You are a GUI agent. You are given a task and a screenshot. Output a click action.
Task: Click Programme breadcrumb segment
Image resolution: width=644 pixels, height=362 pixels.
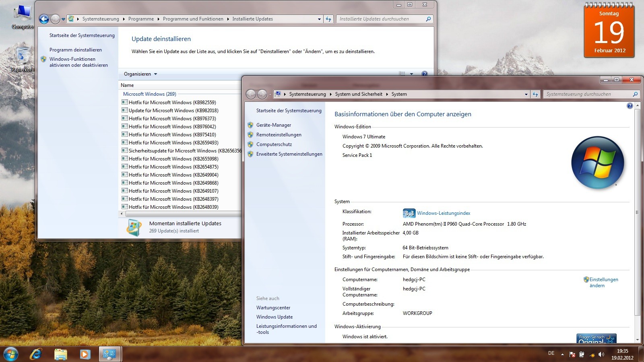click(141, 19)
